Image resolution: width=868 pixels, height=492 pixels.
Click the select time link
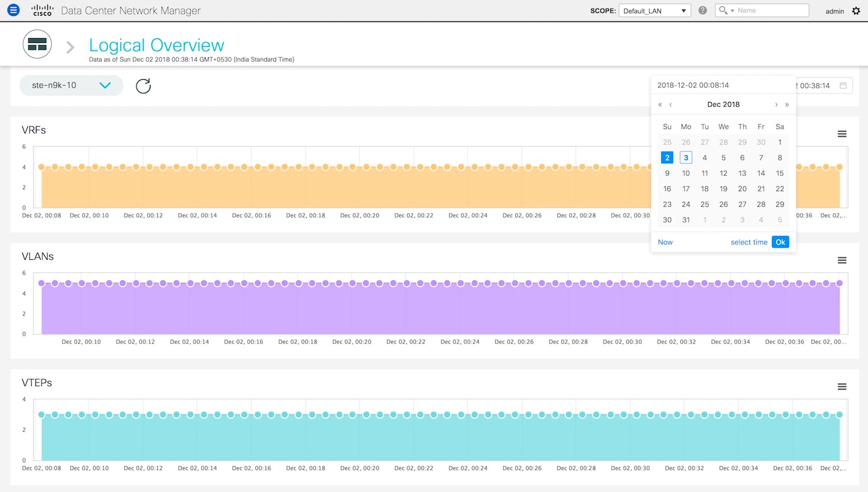[x=749, y=242]
